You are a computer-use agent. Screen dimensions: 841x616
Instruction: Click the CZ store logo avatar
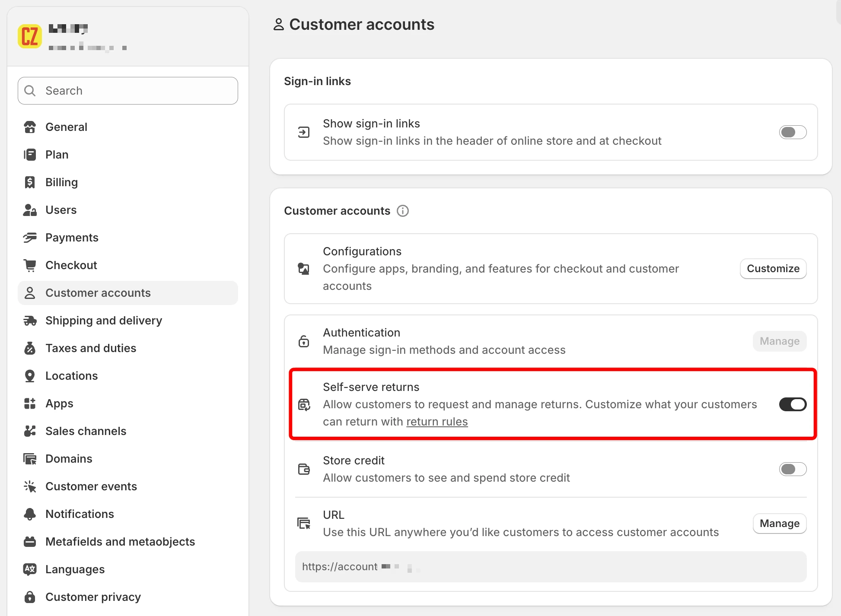30,36
